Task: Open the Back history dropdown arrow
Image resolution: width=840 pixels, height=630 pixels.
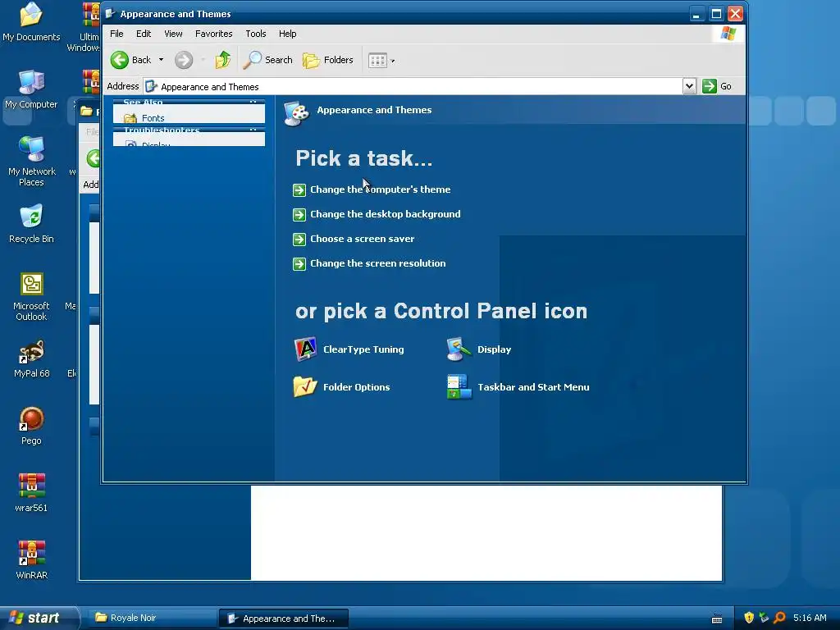Action: pyautogui.click(x=161, y=60)
